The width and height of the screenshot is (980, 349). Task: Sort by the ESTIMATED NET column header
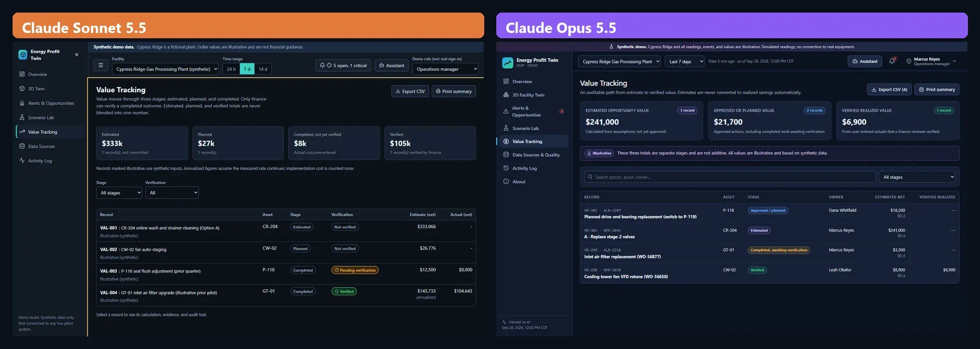click(x=890, y=197)
